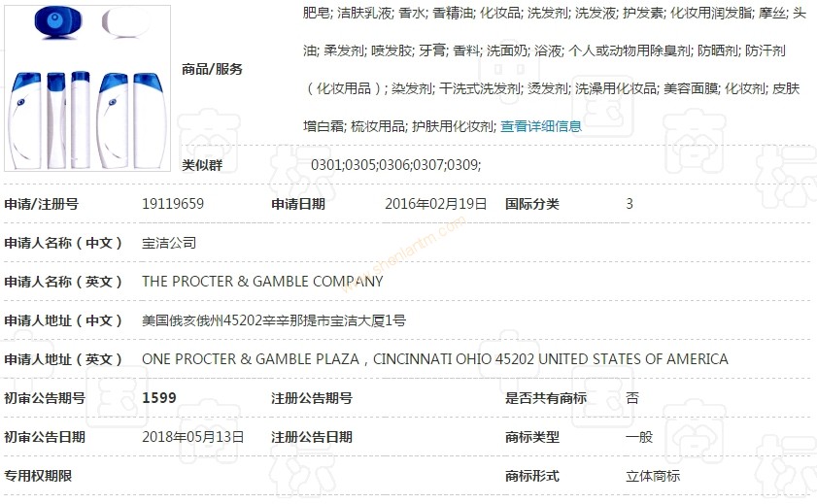Select preliminary announcement number 1599
This screenshot has width=817, height=504.
point(159,398)
